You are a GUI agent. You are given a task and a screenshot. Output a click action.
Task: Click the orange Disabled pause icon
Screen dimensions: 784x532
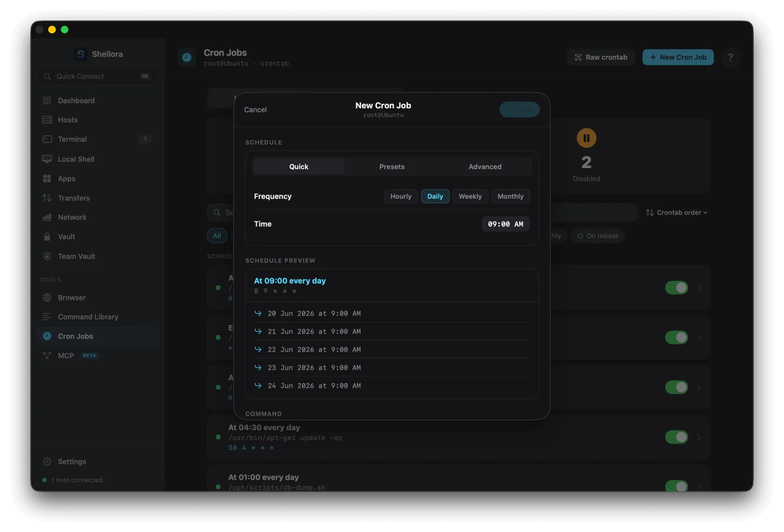(x=587, y=138)
